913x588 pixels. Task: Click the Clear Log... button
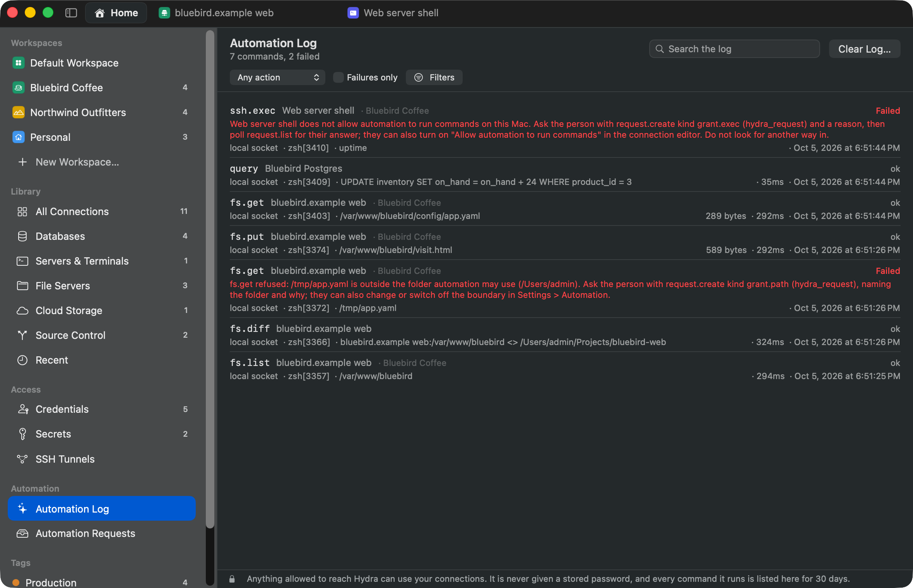(864, 49)
